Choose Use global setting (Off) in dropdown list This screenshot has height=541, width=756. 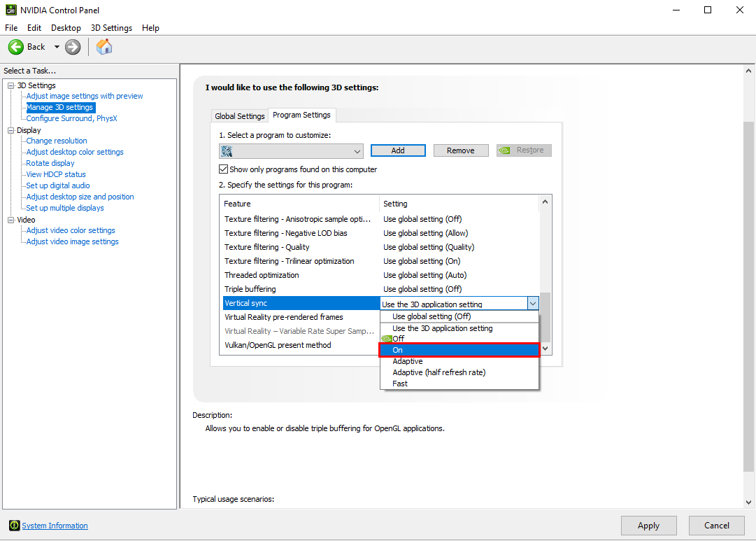click(x=459, y=316)
